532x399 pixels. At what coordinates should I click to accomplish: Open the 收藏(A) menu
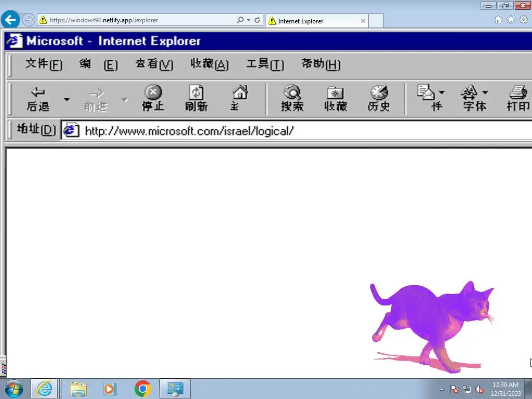(209, 64)
